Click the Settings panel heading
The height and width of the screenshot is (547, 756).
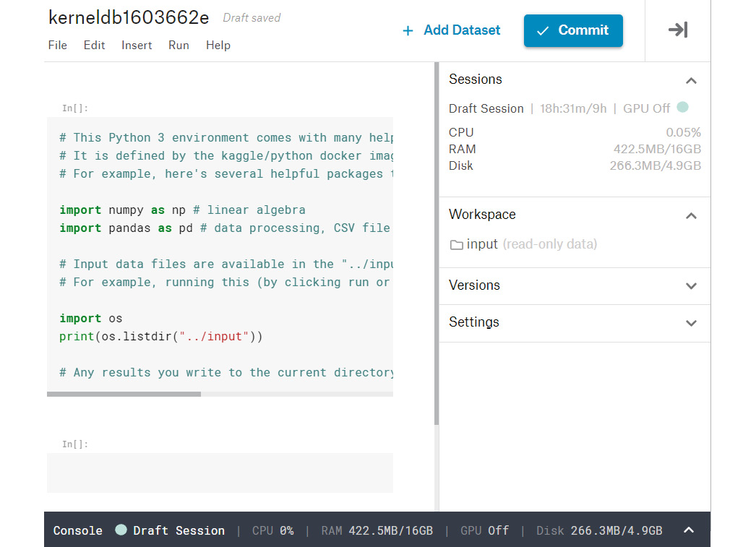click(x=474, y=322)
